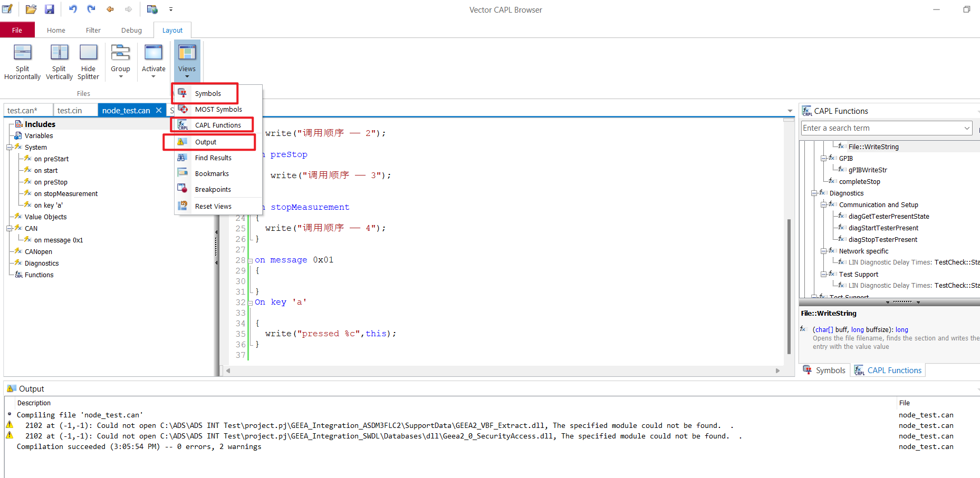This screenshot has width=980, height=478.
Task: Click the editor horizontal scroll right arrow
Action: [x=777, y=370]
